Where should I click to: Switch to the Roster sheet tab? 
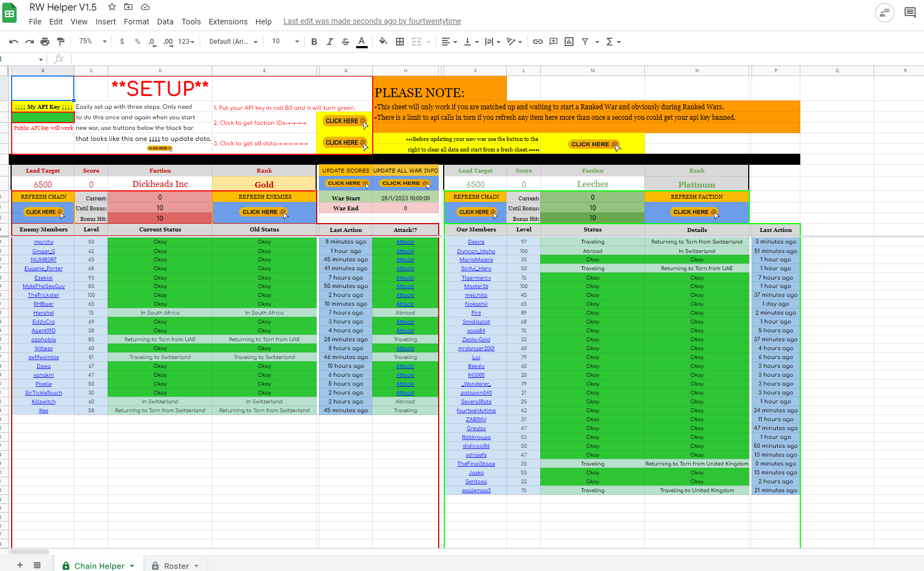tap(176, 565)
